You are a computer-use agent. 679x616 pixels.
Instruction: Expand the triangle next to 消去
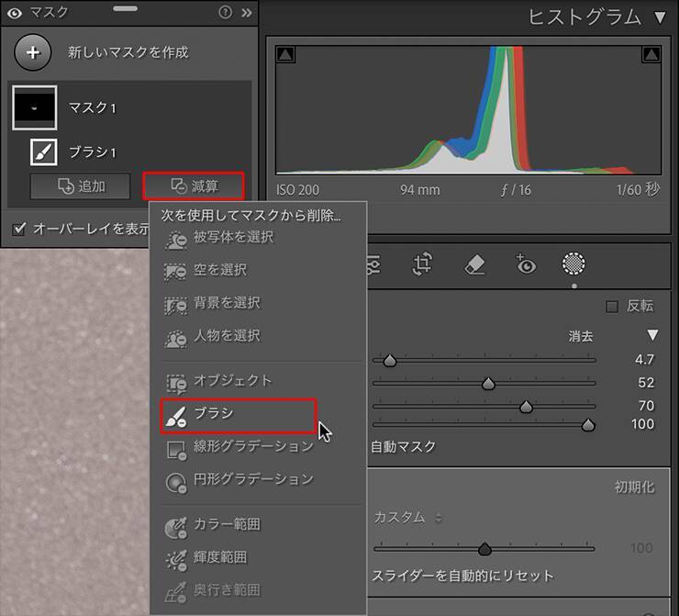[x=652, y=336]
